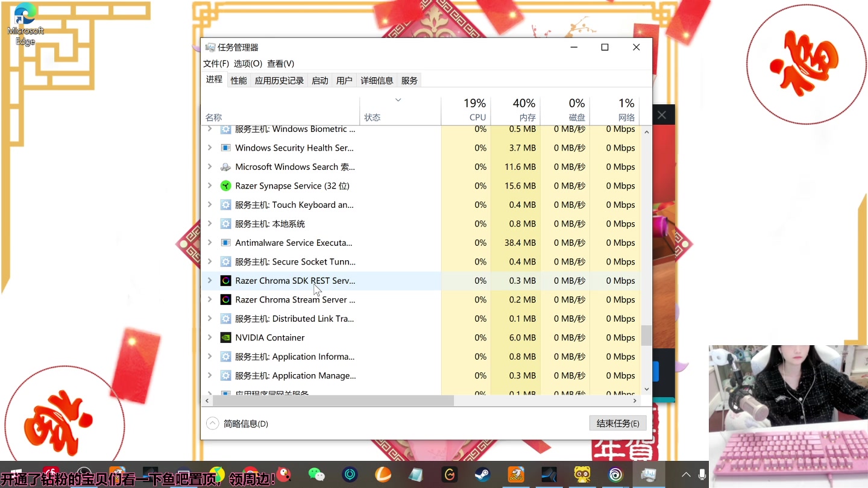The image size is (868, 488).
Task: Switch to the 性能 tab
Action: pyautogui.click(x=238, y=80)
